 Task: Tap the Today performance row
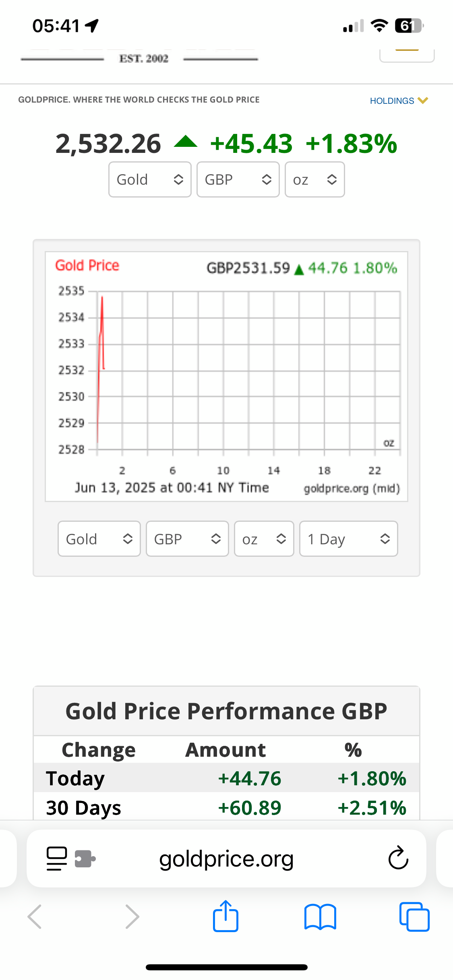pyautogui.click(x=226, y=778)
